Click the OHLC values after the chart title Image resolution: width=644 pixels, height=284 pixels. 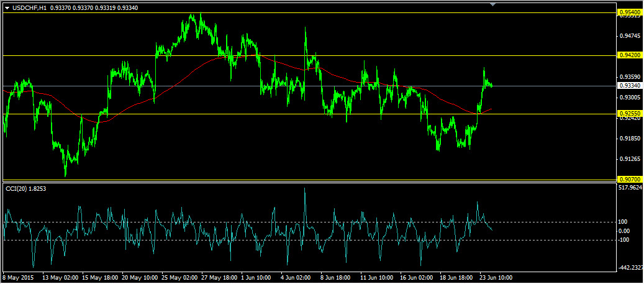click(x=94, y=7)
